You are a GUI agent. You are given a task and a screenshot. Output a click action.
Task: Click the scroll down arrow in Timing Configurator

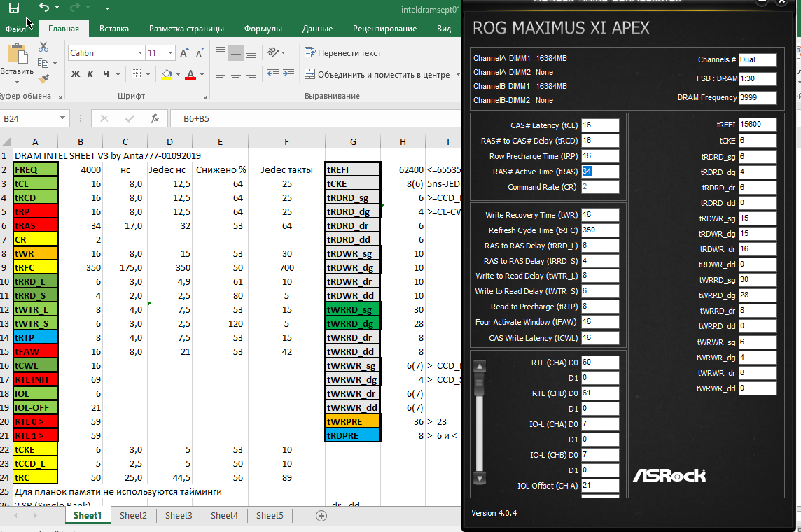pos(479,478)
